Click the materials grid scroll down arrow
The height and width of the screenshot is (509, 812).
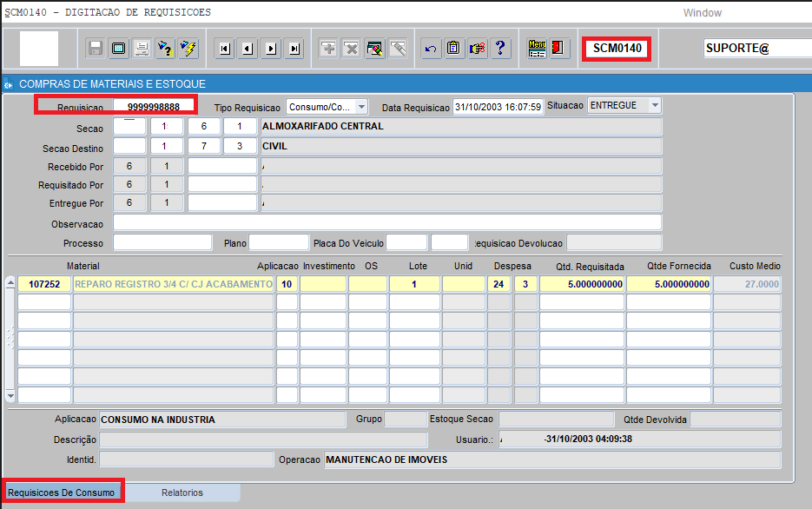(10, 396)
